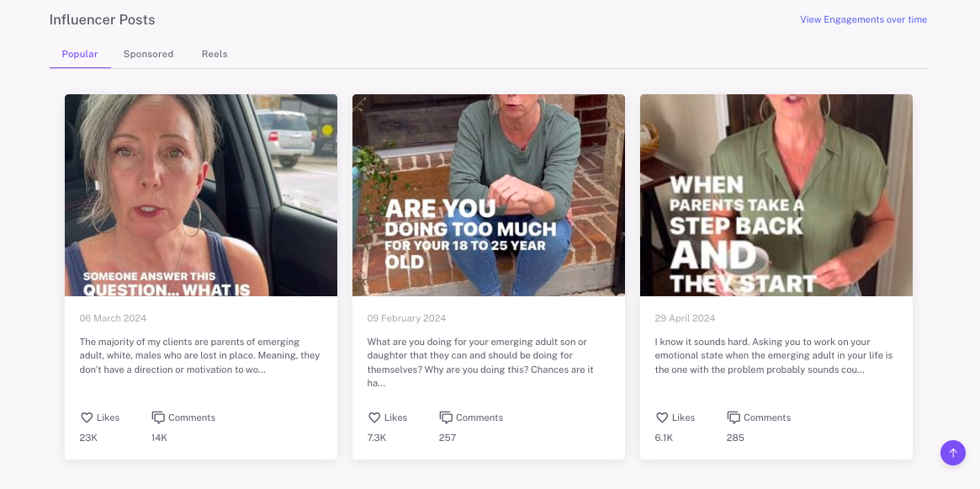The height and width of the screenshot is (489, 980).
Task: Click the 'Likes' label on the February 9 post
Action: tap(396, 417)
